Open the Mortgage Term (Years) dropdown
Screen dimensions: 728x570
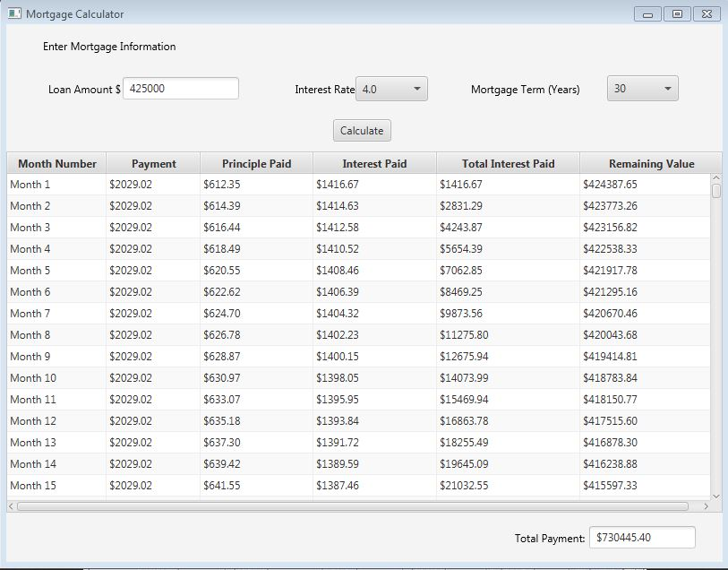click(641, 88)
